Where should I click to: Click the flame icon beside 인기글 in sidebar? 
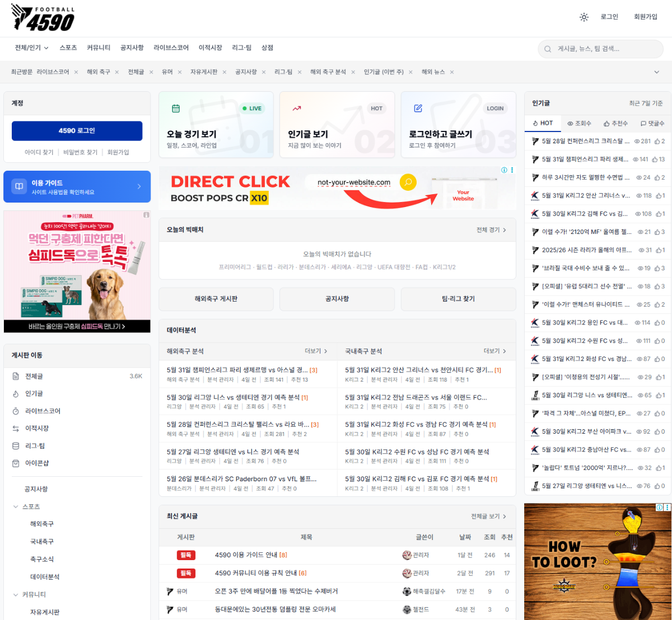(x=16, y=394)
